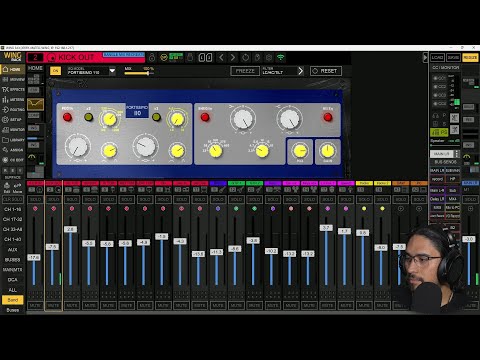
Task: Click the yellow MIX knob in EQ
Action: tap(300, 151)
